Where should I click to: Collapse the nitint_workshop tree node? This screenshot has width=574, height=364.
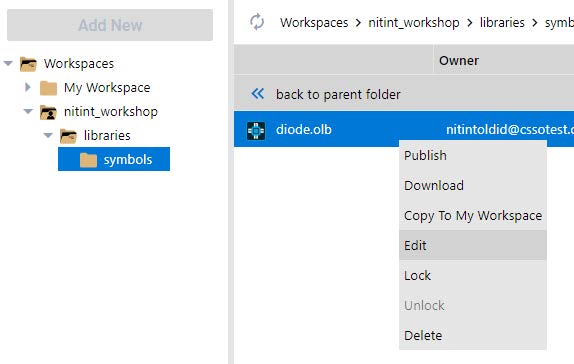point(28,111)
